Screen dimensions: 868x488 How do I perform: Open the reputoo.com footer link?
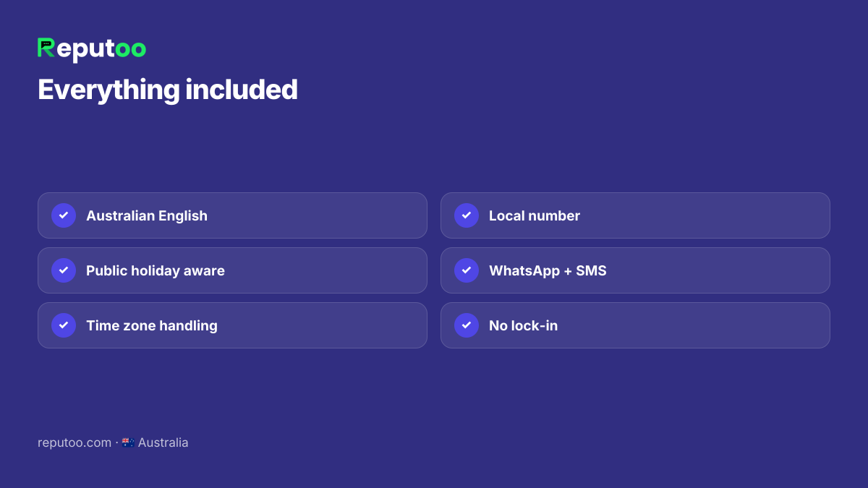pos(75,442)
